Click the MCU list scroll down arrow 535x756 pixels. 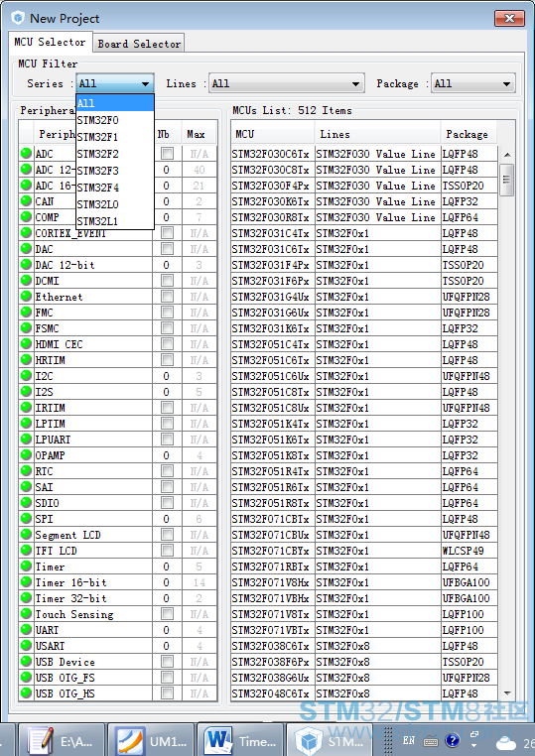pos(506,693)
